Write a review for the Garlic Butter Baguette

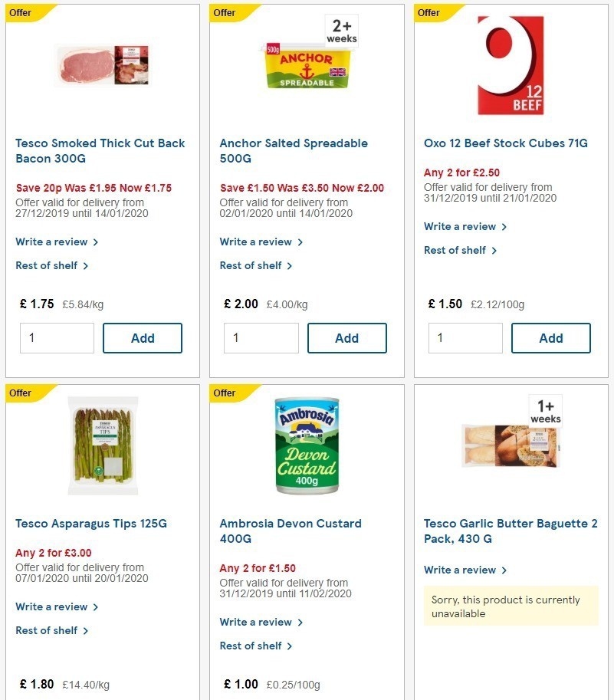[x=461, y=570]
